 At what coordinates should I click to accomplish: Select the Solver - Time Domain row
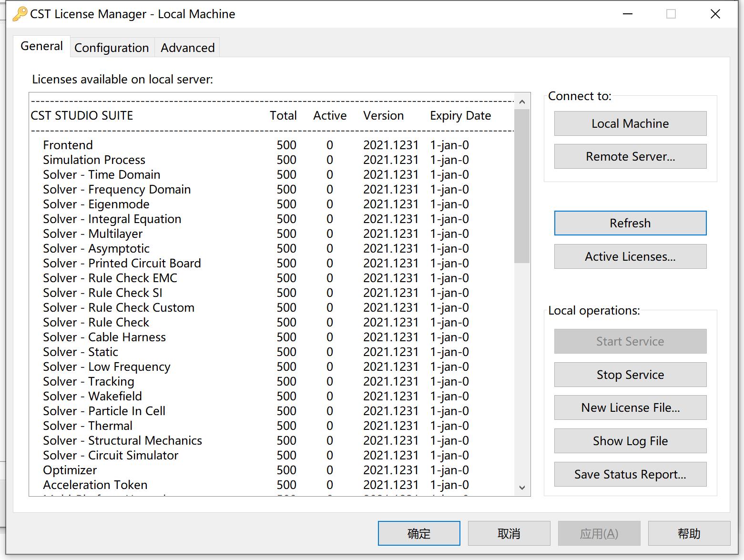102,174
